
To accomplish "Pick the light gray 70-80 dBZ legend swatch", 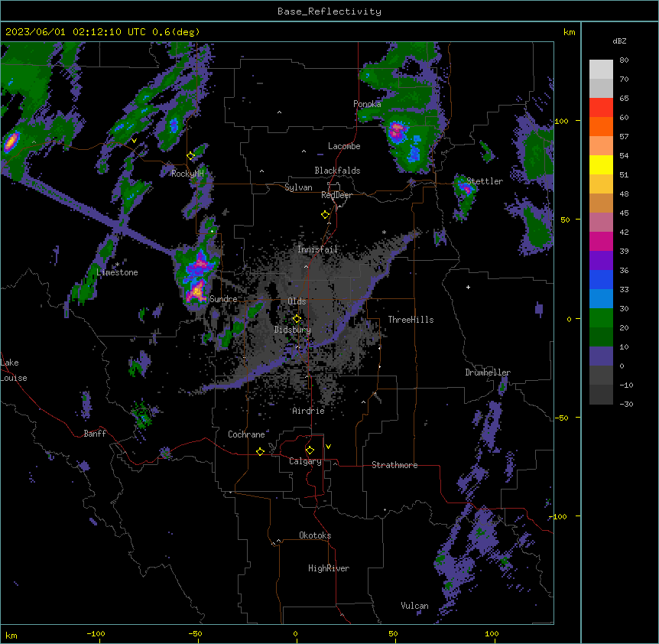I will coord(601,70).
